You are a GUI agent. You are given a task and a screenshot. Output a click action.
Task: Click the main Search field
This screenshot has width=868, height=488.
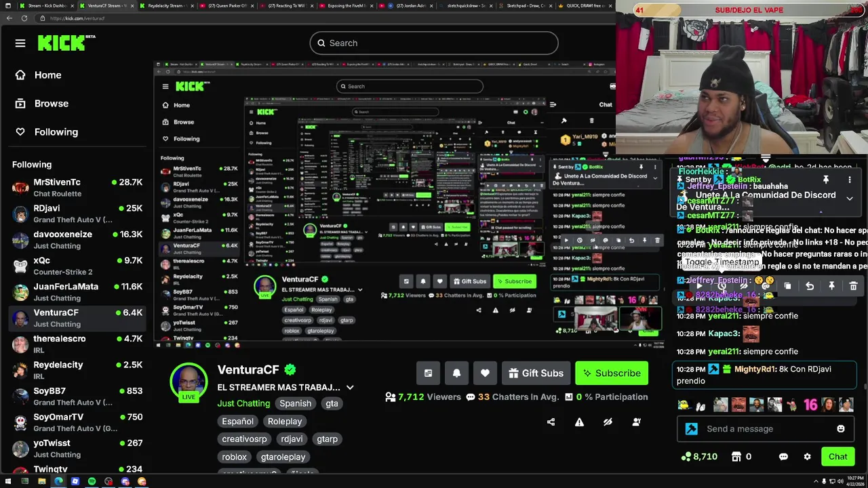click(x=434, y=43)
